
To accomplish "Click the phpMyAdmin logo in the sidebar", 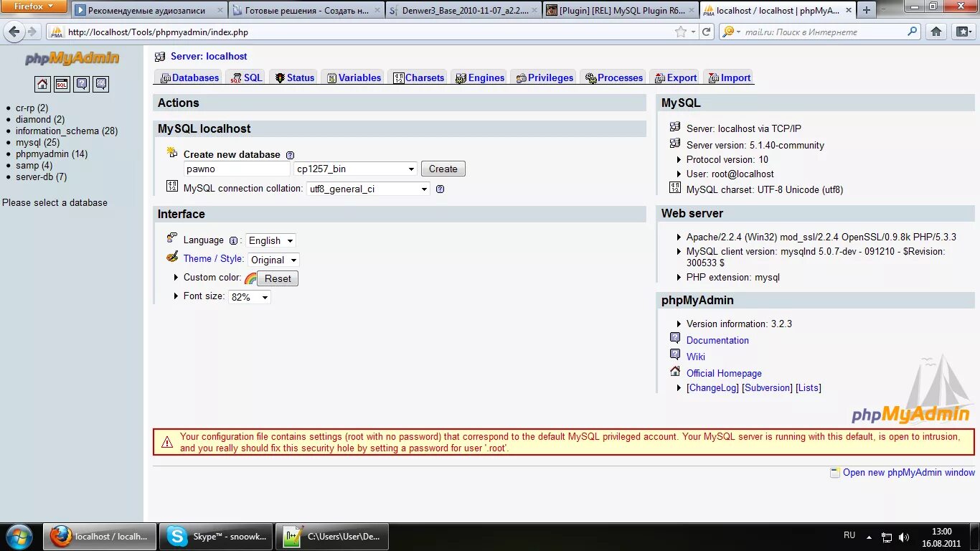I will pos(72,59).
